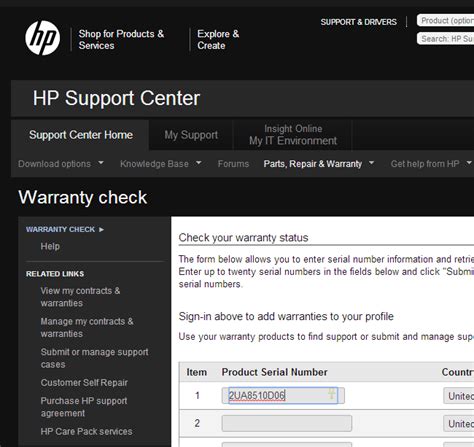
Task: Click the HP Support Center title
Action: pos(116,98)
